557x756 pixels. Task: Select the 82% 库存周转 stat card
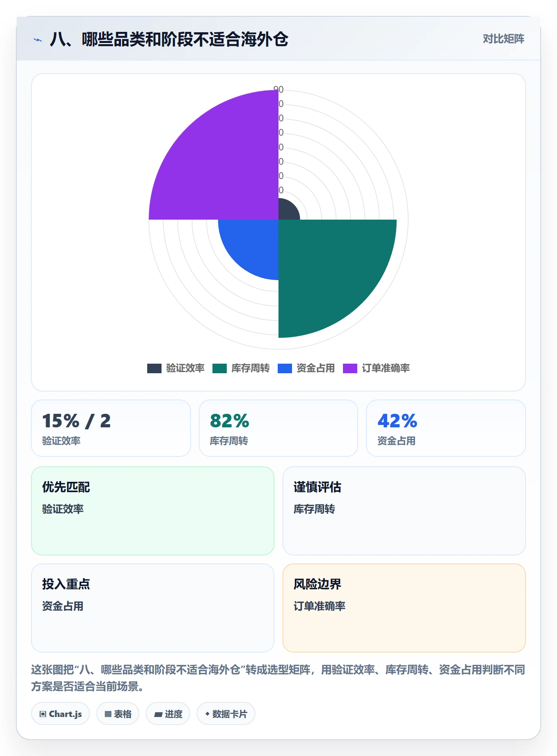(278, 428)
